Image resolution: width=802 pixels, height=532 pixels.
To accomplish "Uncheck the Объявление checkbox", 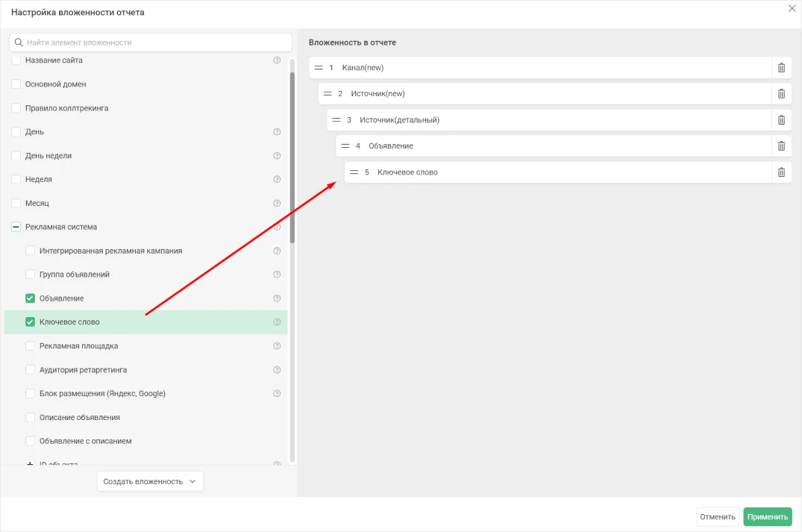I will [x=31, y=298].
